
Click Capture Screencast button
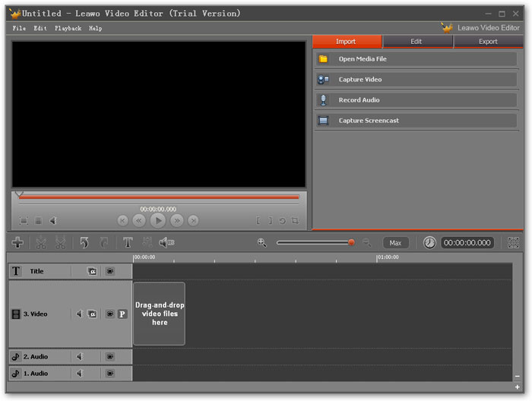(416, 121)
